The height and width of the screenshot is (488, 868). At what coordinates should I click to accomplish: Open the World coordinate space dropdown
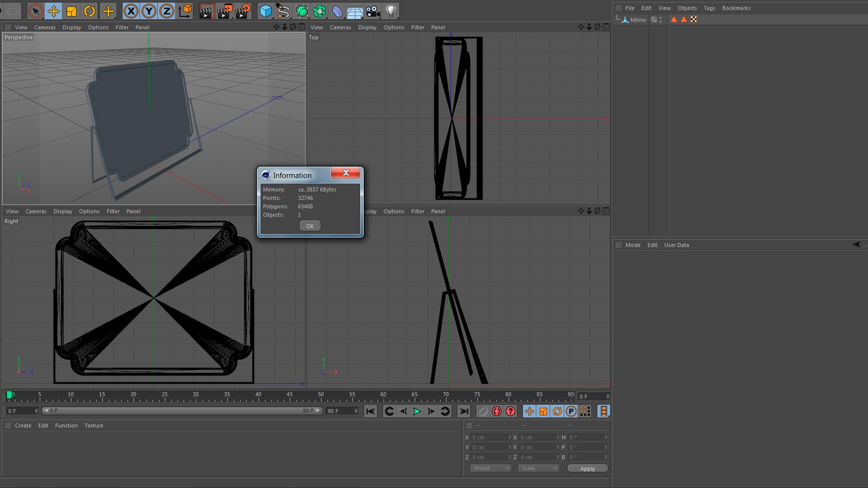491,468
